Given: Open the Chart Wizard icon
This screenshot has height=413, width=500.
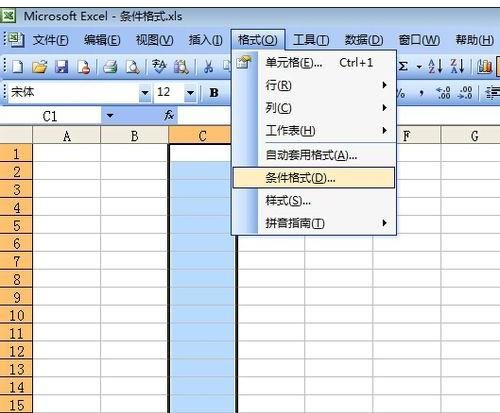Looking at the screenshot, I should 485,66.
